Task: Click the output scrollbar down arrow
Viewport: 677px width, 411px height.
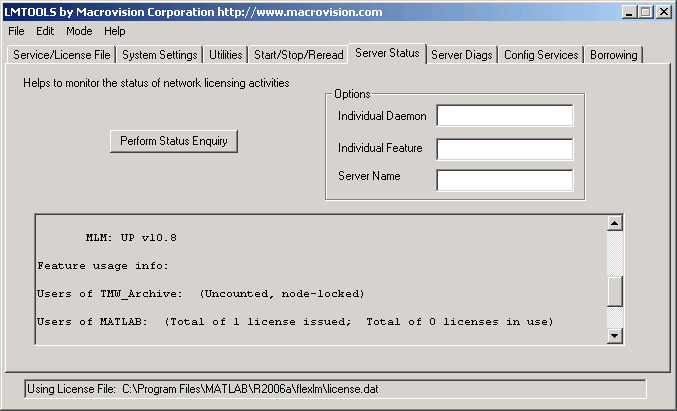Action: [614, 335]
